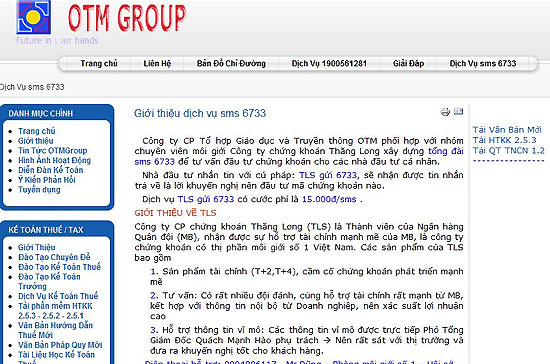
Task: Go to Tin Tức OTMGroup link
Action: pyautogui.click(x=53, y=151)
